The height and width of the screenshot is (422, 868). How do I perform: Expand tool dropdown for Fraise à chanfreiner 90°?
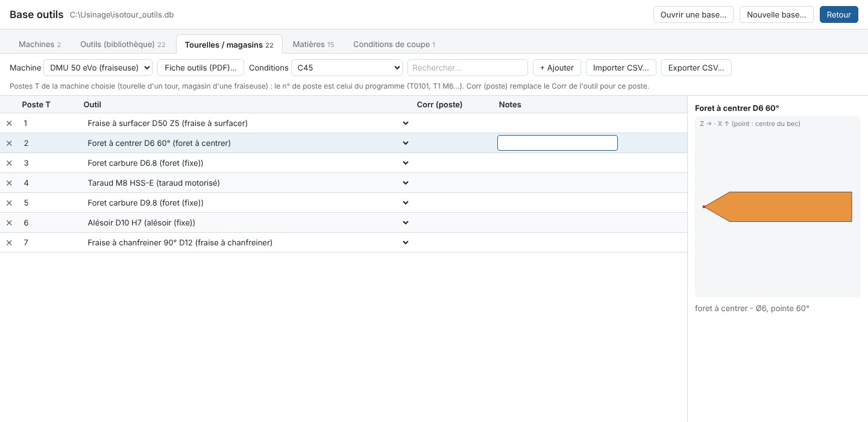pos(247,242)
